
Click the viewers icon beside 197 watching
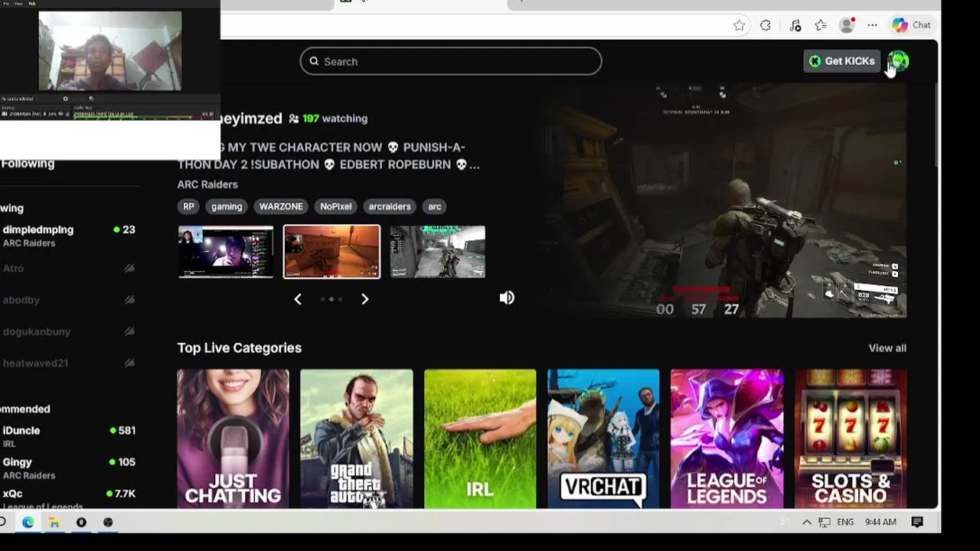[293, 119]
